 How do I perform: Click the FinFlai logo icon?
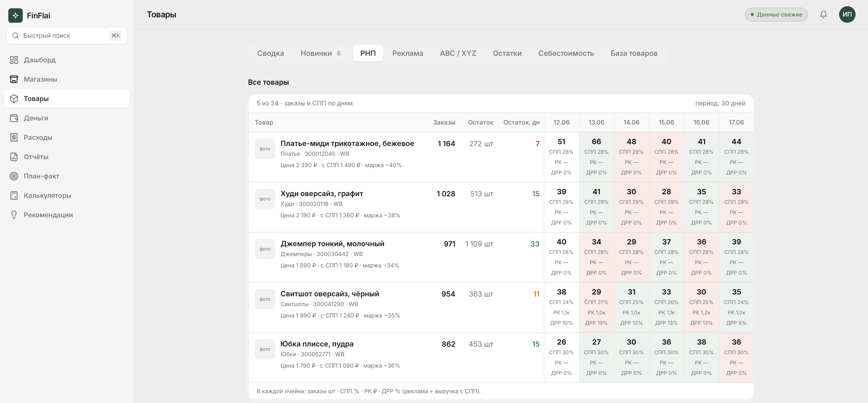16,16
